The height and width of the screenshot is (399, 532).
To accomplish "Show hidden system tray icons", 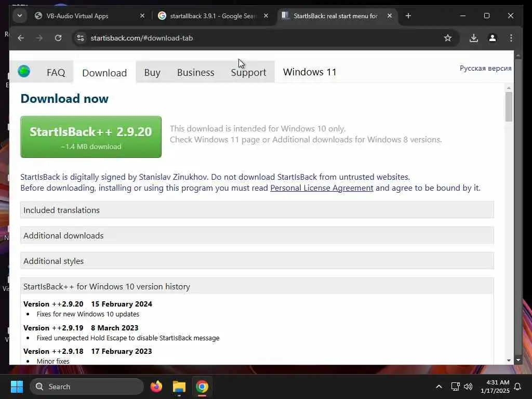I will (x=438, y=387).
